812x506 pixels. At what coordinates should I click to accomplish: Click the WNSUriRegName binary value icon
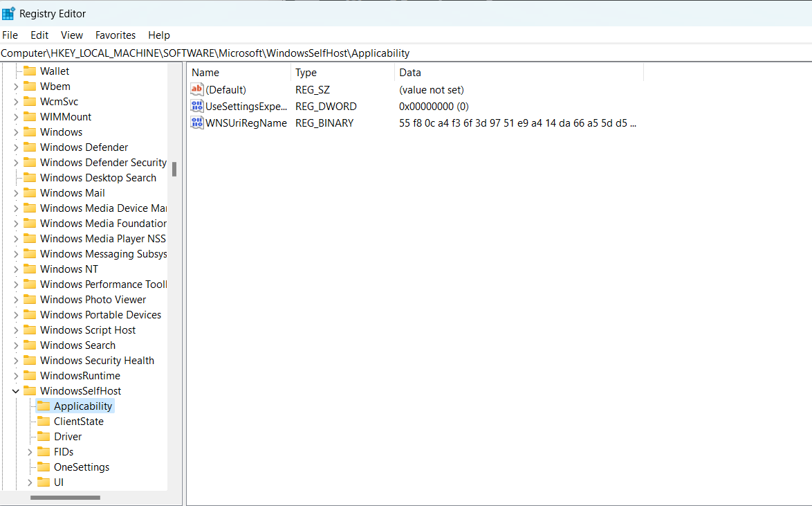(197, 123)
